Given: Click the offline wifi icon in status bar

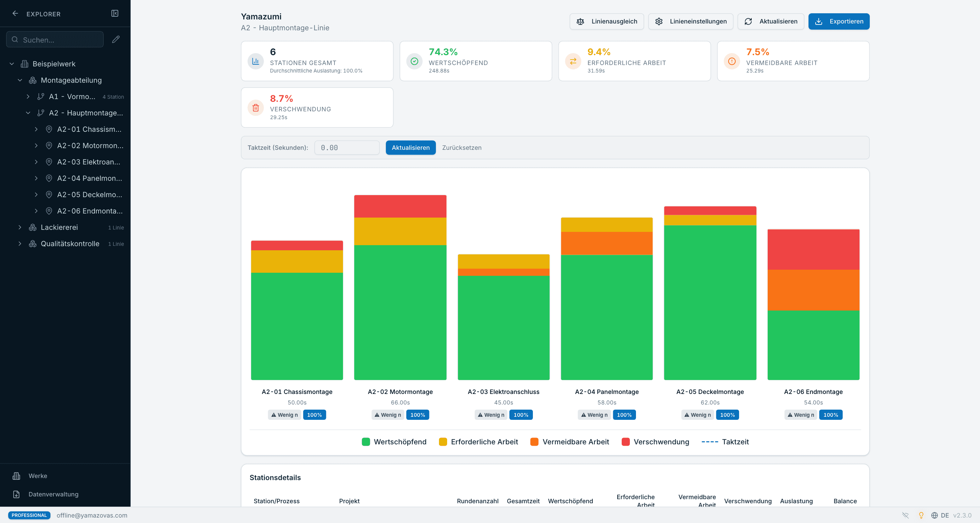Looking at the screenshot, I should pyautogui.click(x=905, y=515).
